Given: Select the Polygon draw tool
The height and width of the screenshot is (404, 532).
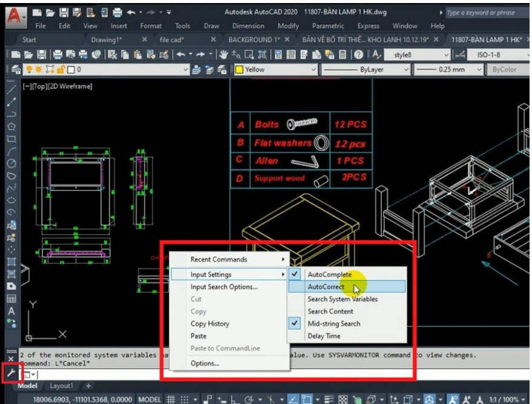Looking at the screenshot, I should click(x=11, y=127).
